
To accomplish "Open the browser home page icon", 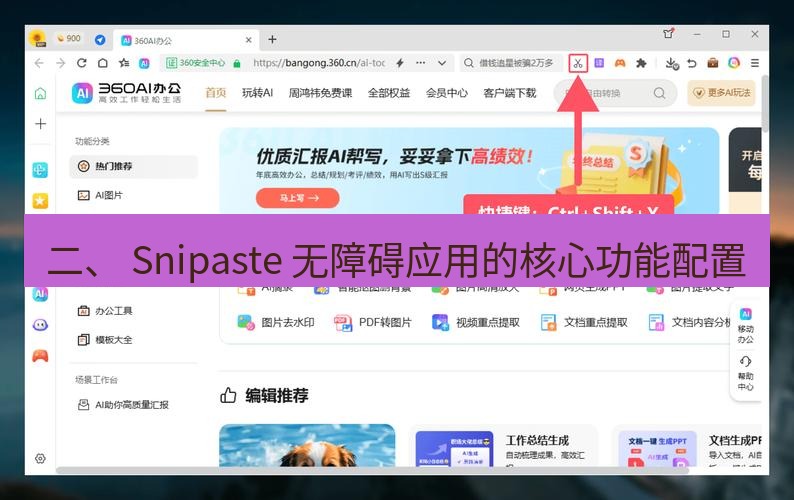I will click(103, 63).
